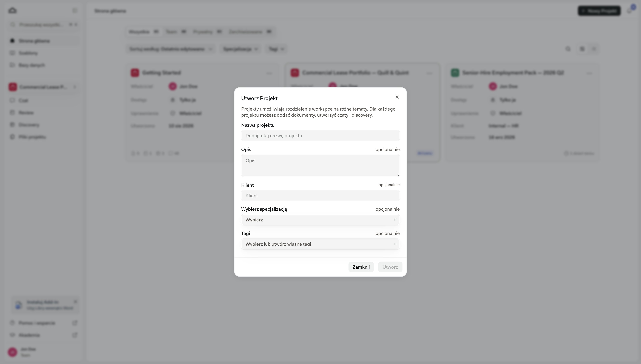This screenshot has height=364, width=641.
Task: Open the Wybierz specjalizację dropdown
Action: tap(320, 220)
